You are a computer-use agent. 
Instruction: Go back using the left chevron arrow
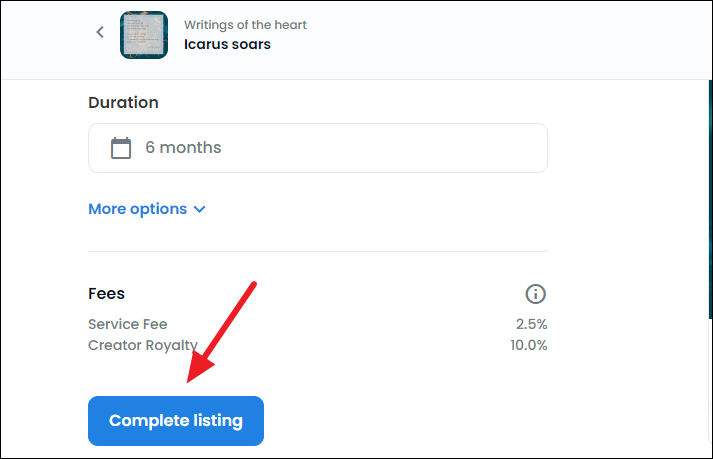(x=100, y=32)
